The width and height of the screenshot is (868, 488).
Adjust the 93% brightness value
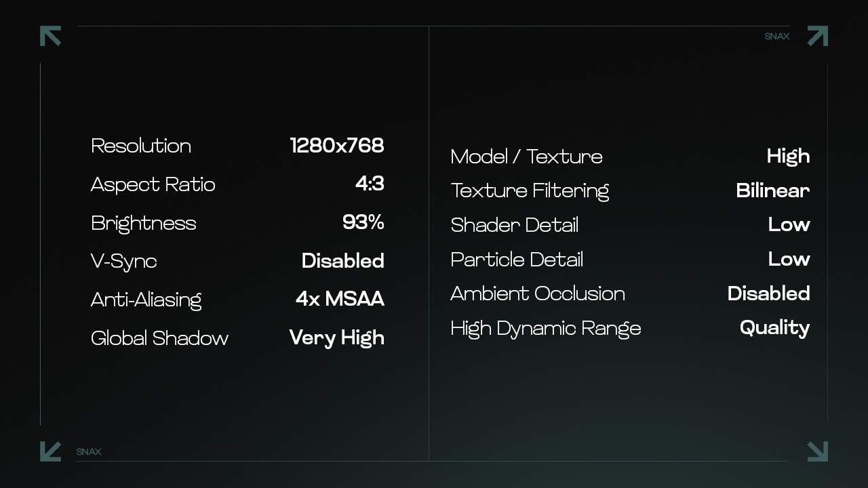pos(363,222)
